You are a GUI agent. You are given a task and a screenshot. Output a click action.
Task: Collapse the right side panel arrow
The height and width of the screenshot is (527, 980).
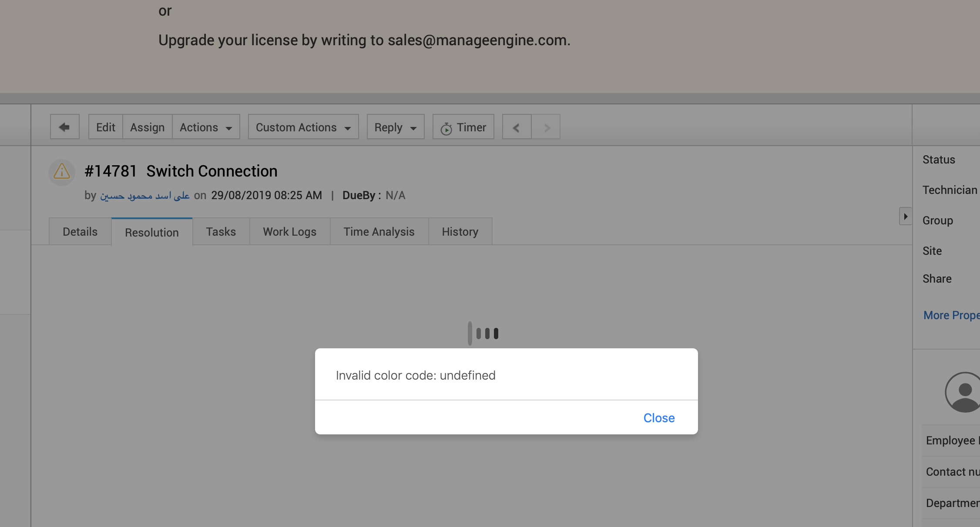point(905,216)
